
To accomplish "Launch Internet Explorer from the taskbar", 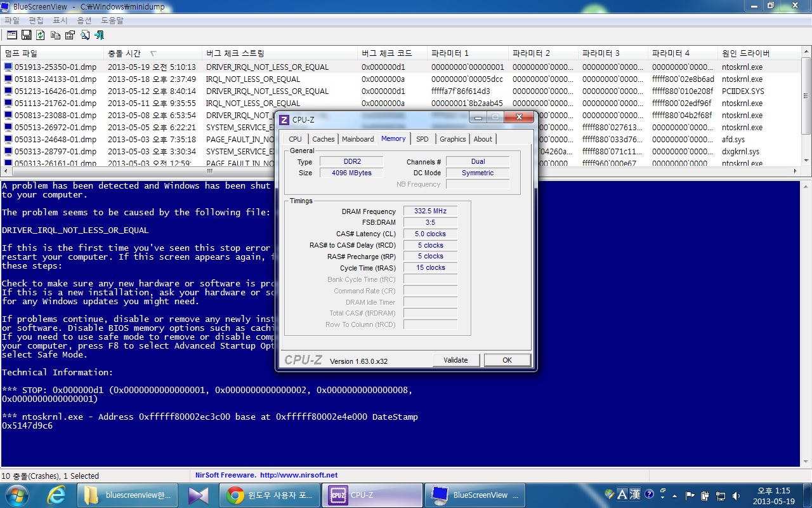I will 56,495.
